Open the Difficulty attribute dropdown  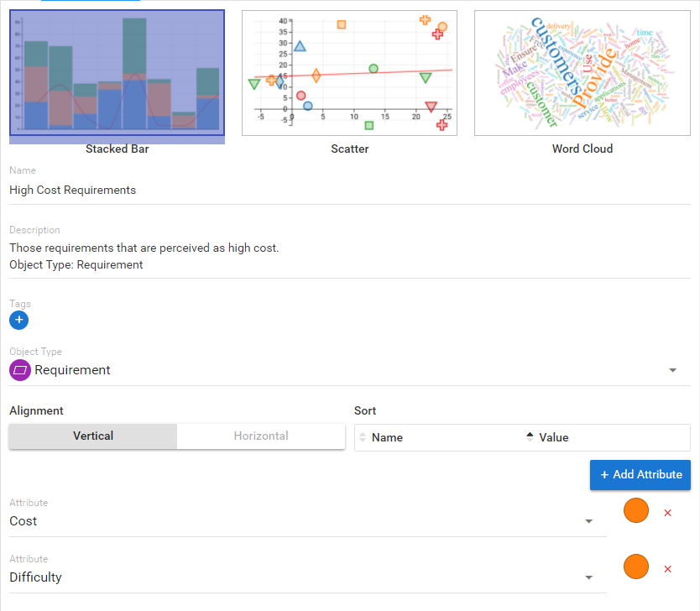588,577
